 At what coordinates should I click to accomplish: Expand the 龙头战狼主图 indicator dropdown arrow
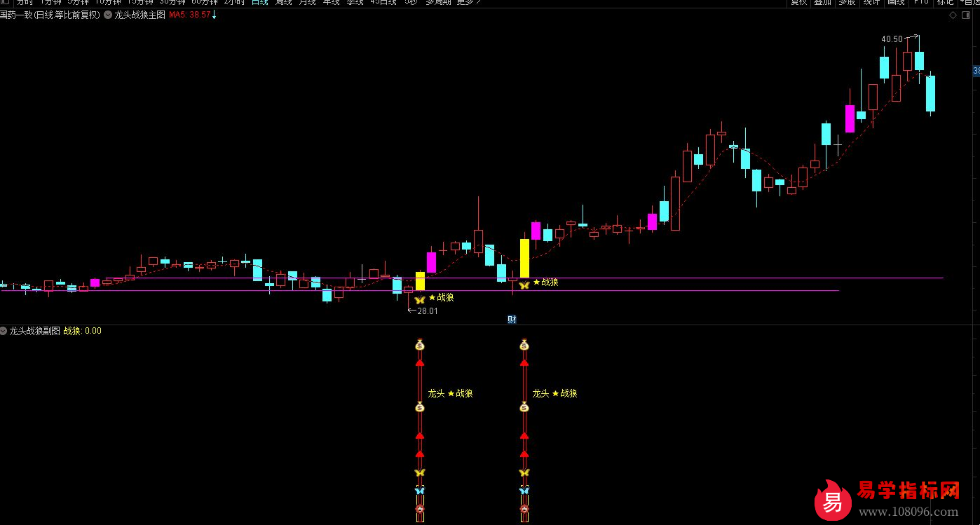(107, 15)
